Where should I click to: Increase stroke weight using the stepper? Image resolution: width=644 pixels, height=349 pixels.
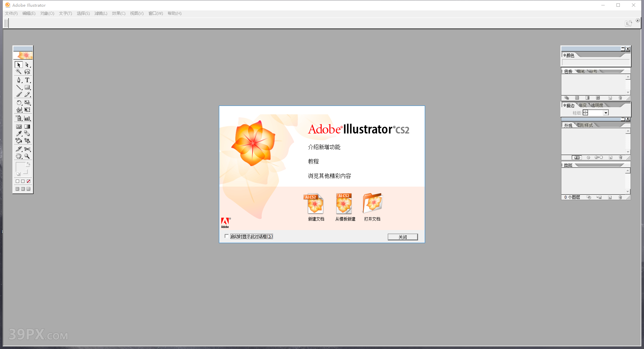point(585,111)
